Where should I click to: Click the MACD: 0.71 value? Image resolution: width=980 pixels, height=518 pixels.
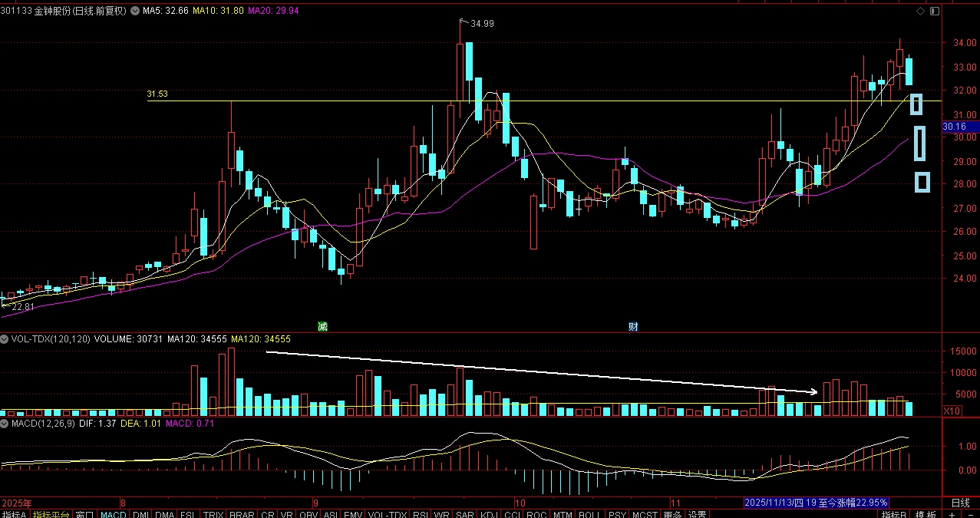(x=190, y=423)
